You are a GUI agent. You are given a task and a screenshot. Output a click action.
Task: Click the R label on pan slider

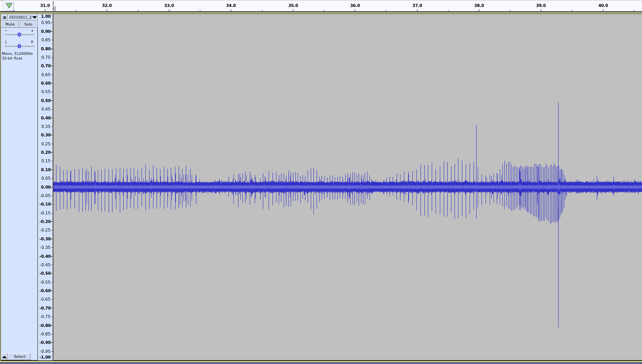tap(32, 42)
